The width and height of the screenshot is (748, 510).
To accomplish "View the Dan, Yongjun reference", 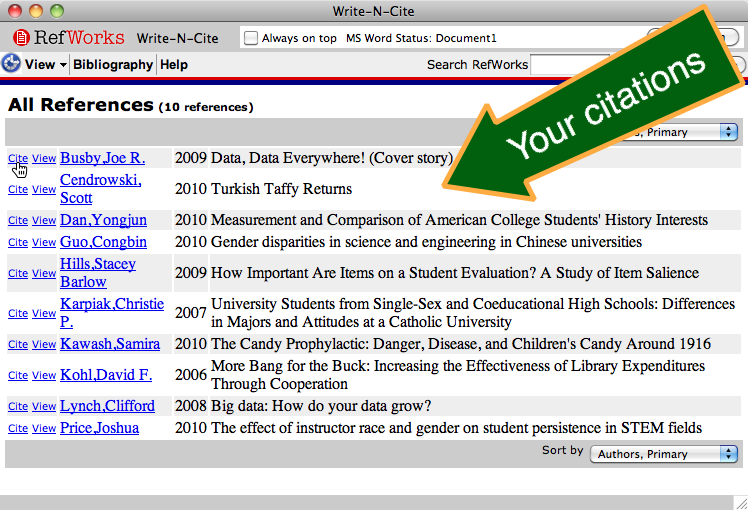I will (x=44, y=220).
